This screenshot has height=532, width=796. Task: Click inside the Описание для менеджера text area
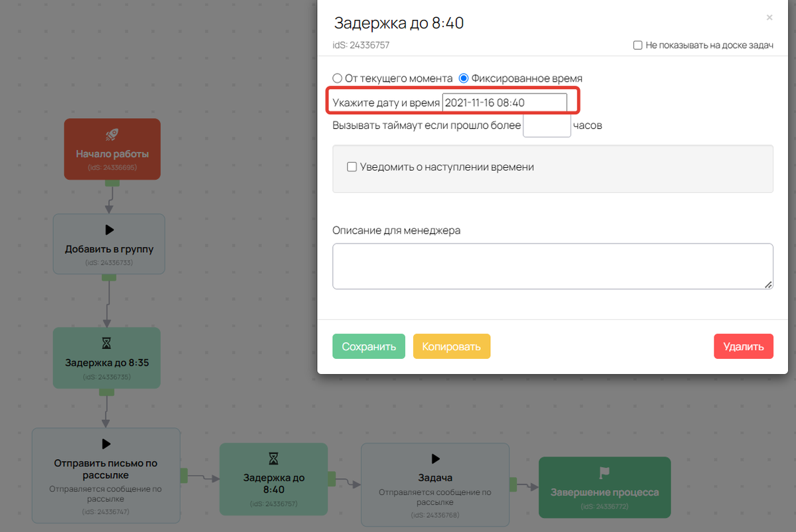[553, 265]
